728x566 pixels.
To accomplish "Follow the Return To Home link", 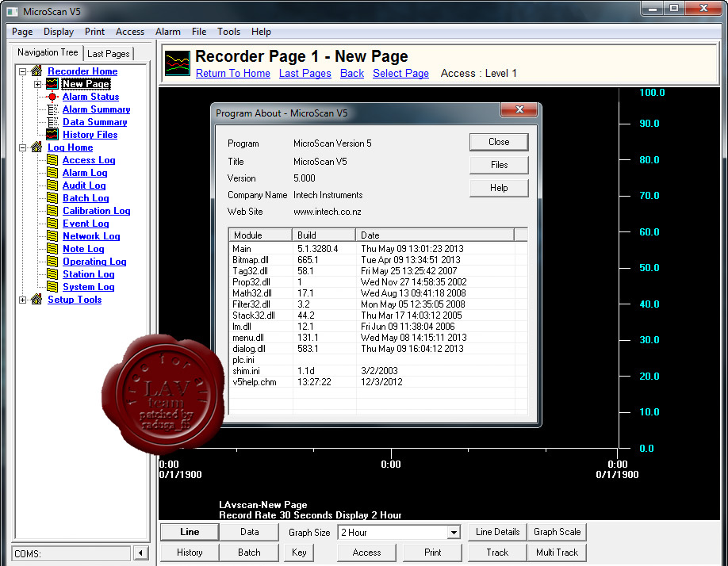I will click(x=233, y=73).
